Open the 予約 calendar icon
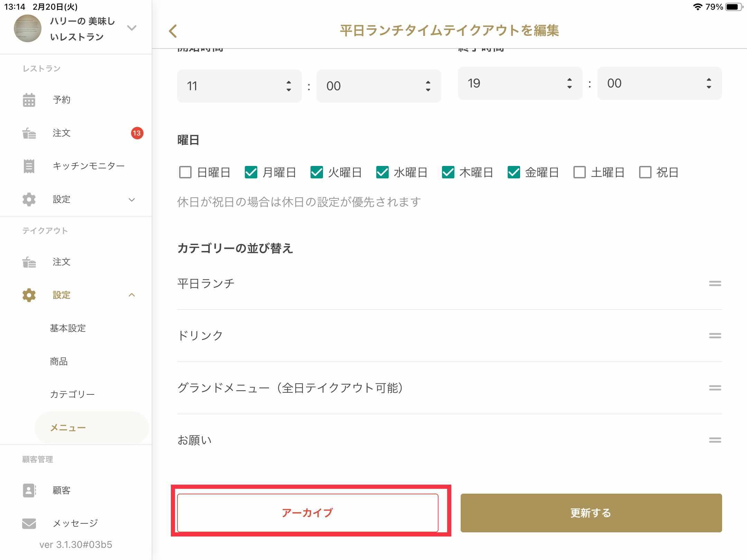The image size is (747, 560). pyautogui.click(x=29, y=100)
